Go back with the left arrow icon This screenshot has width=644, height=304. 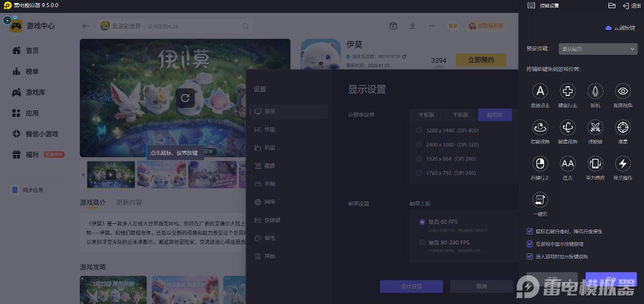86,26
